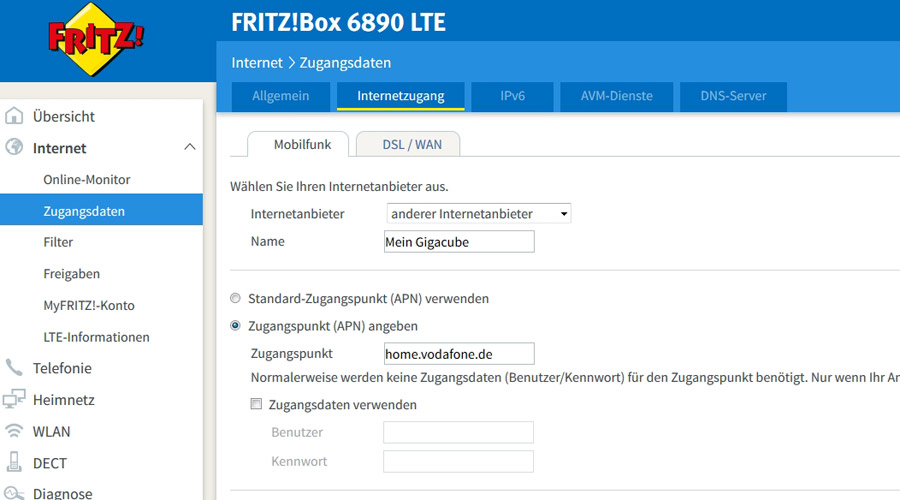Open Zugangsdaten in the sidebar
900x500 pixels.
(101, 211)
